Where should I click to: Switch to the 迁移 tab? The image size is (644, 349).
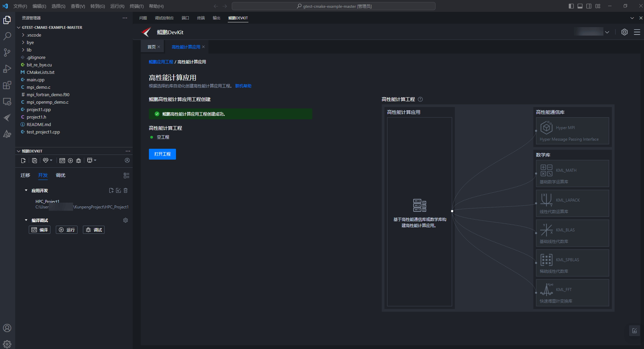tap(25, 175)
